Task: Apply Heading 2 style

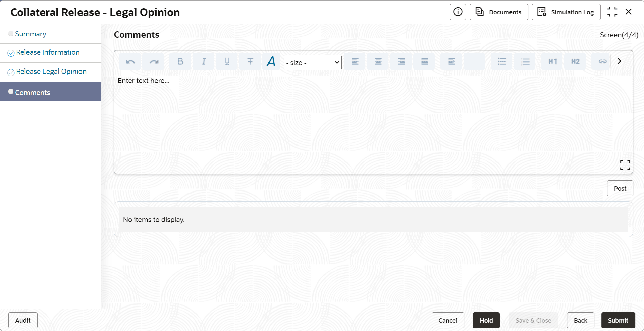Action: tap(576, 61)
